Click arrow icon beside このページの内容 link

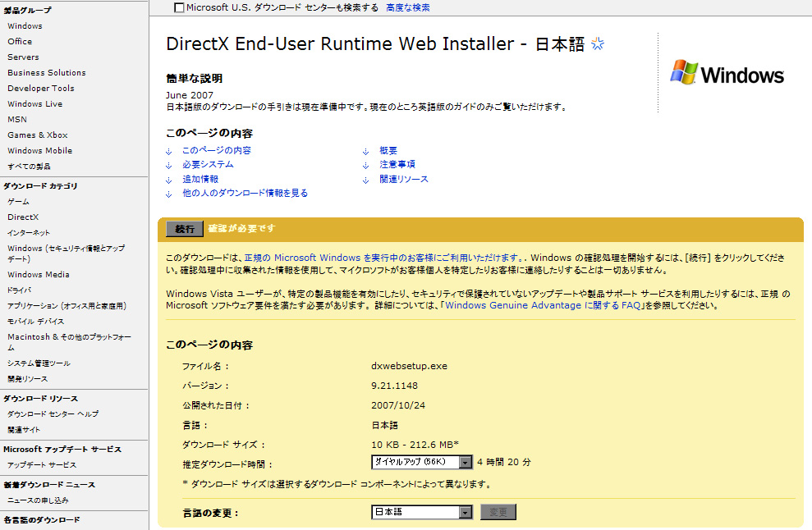pyautogui.click(x=169, y=152)
